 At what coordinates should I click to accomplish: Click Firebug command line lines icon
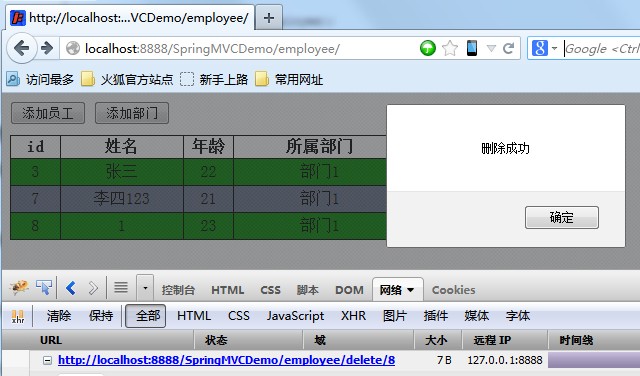click(x=121, y=288)
